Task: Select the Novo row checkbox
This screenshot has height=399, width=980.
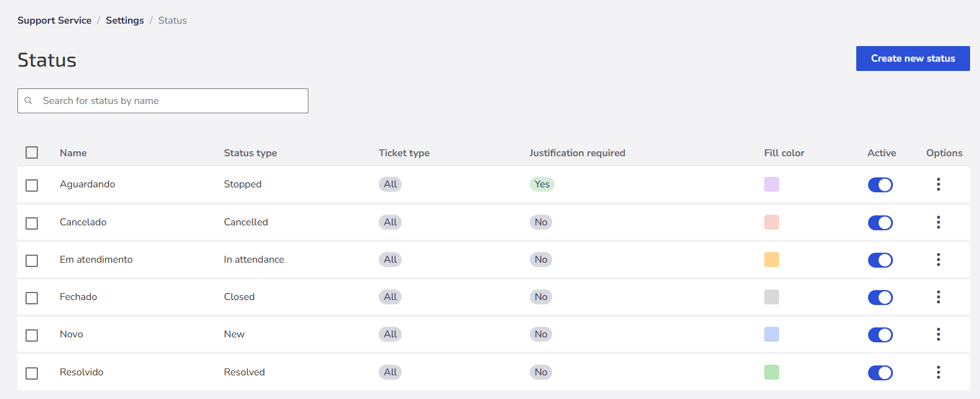Action: click(x=32, y=335)
